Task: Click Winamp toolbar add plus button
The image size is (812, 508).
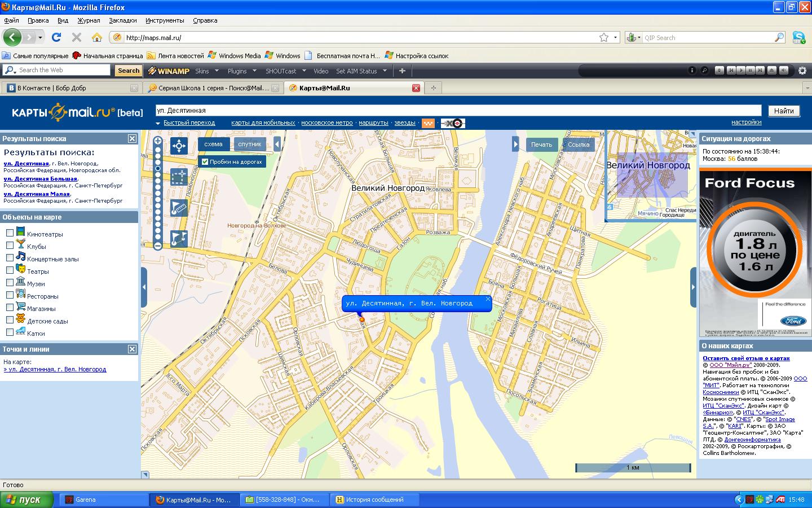Action: pyautogui.click(x=402, y=71)
